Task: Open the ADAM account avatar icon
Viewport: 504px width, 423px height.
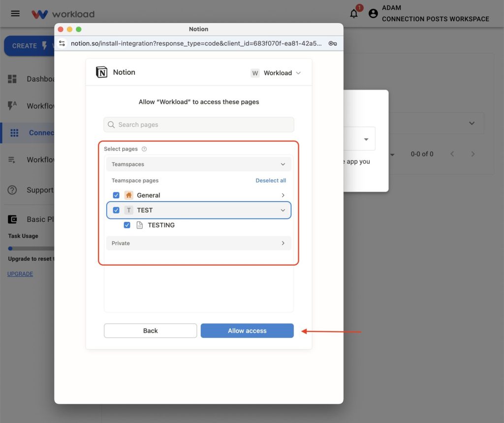Action: pos(373,13)
